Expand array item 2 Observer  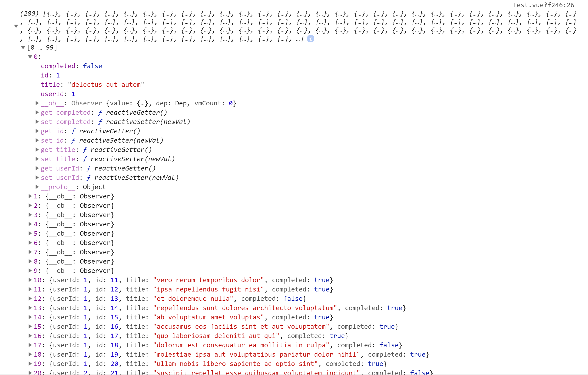(x=30, y=205)
